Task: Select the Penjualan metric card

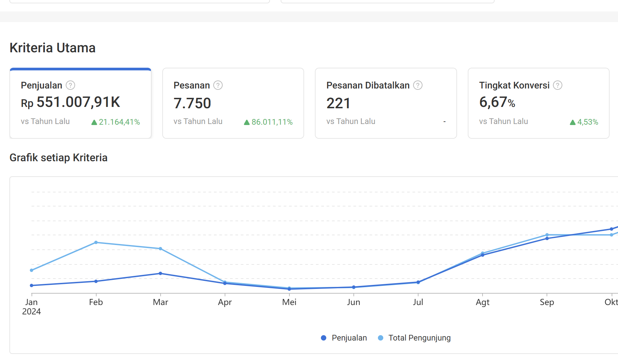Action: (80, 103)
